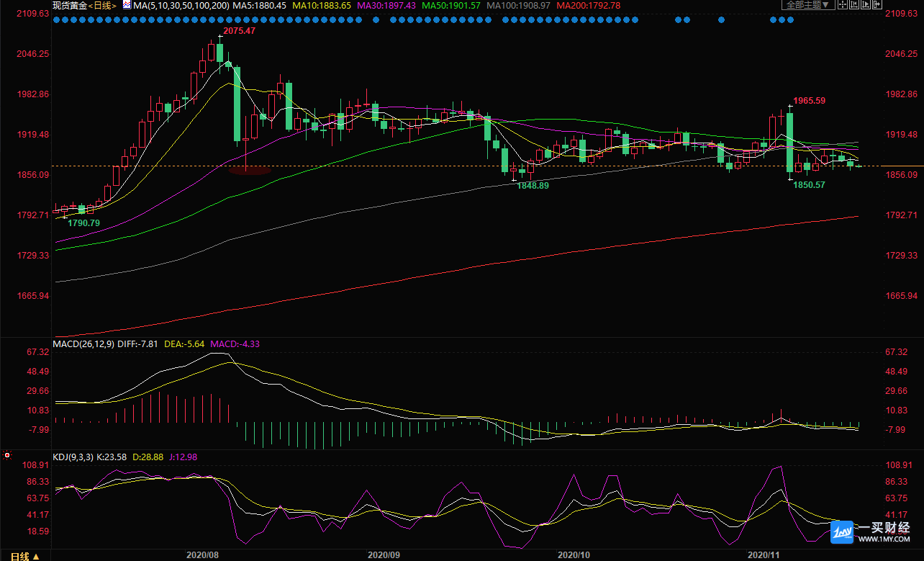Viewport: 924px width, 561px height.
Task: Click the crosshair cursor icon
Action: 843,4
